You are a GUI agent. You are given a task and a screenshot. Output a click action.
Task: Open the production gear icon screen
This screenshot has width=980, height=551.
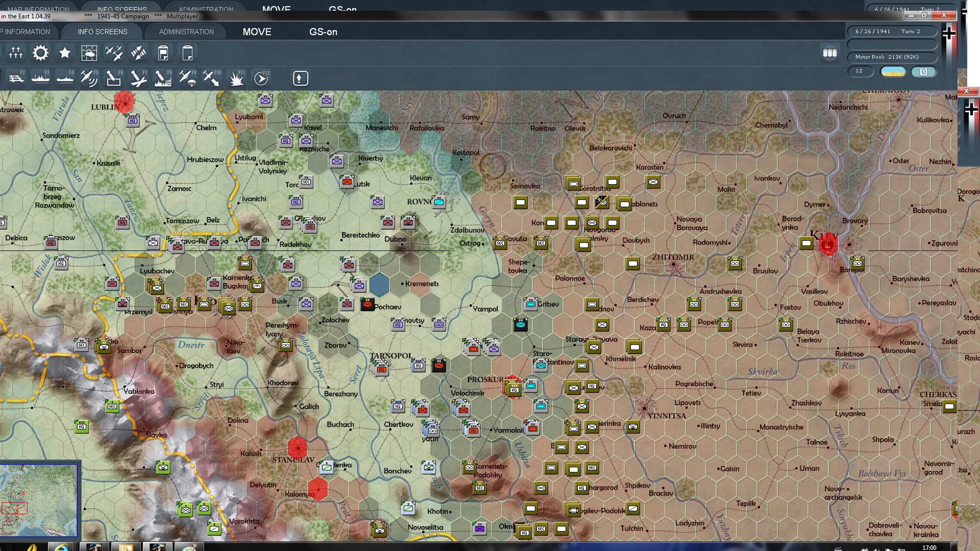(x=40, y=53)
